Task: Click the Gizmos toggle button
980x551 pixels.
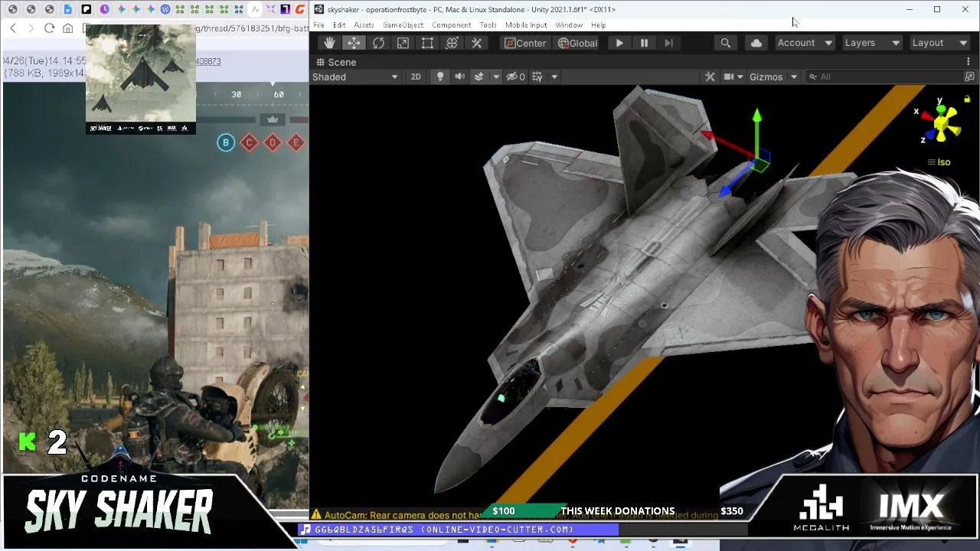Action: pyautogui.click(x=766, y=77)
